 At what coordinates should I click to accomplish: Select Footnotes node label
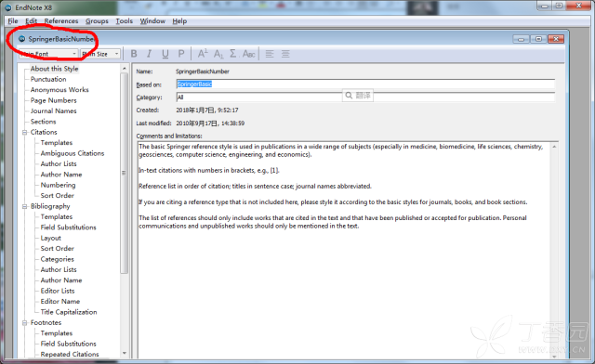pyautogui.click(x=46, y=323)
